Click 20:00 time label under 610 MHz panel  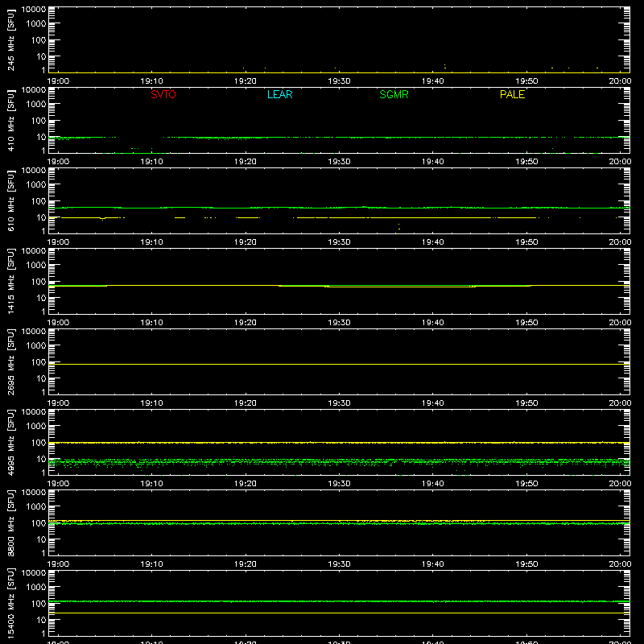620,242
